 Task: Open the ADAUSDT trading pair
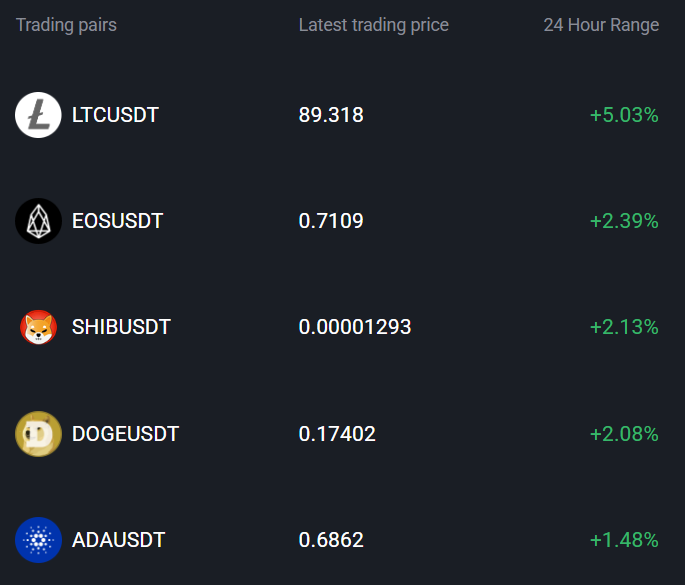point(118,540)
